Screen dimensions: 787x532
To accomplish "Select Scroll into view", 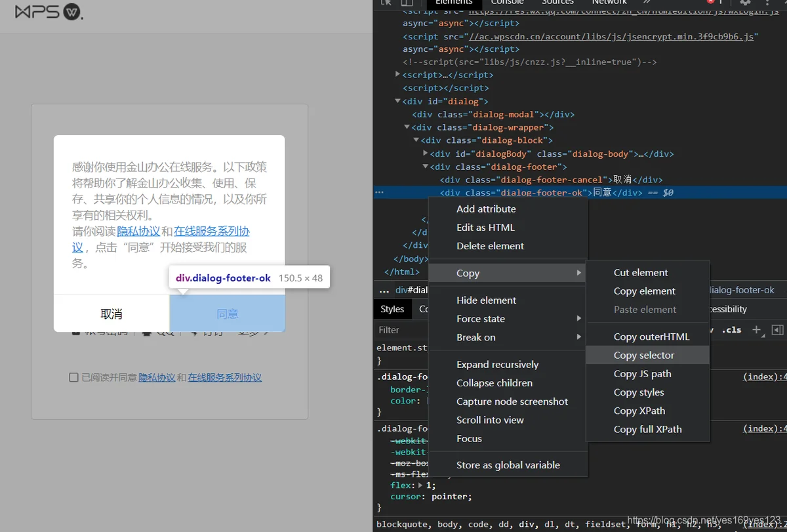I will coord(508,420).
